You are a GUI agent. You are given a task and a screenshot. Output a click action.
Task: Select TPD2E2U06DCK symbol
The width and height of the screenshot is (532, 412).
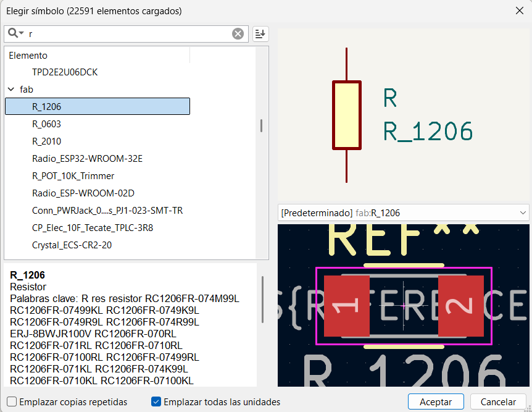click(x=65, y=72)
